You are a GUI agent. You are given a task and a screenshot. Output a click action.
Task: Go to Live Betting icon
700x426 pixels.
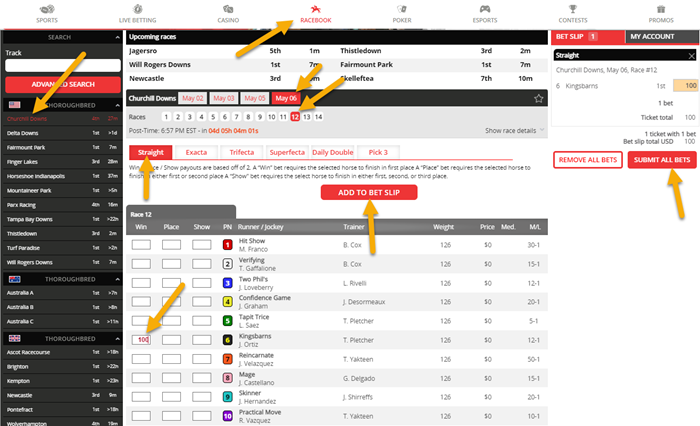click(138, 9)
